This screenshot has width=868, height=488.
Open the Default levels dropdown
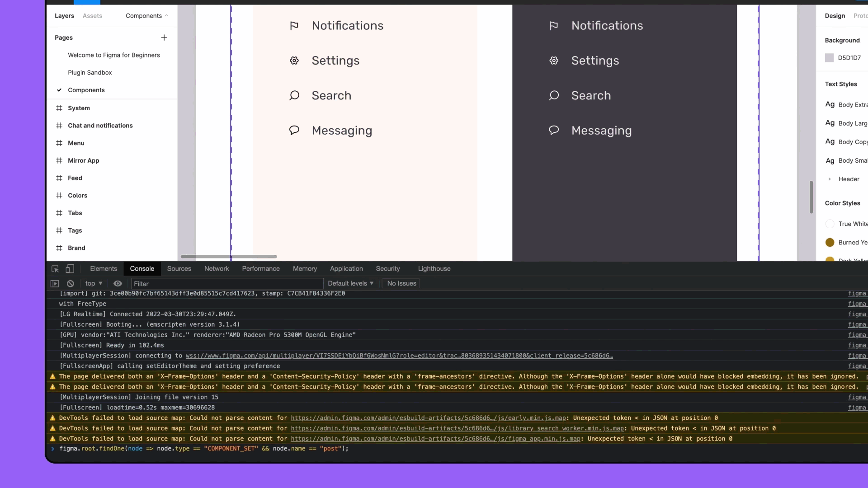click(x=350, y=284)
